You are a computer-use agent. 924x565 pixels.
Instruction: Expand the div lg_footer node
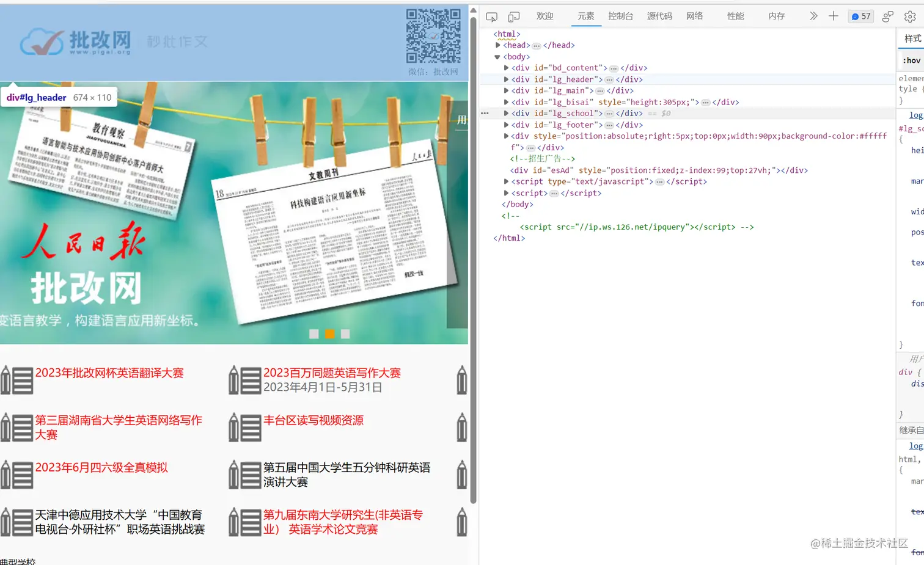[x=506, y=125]
